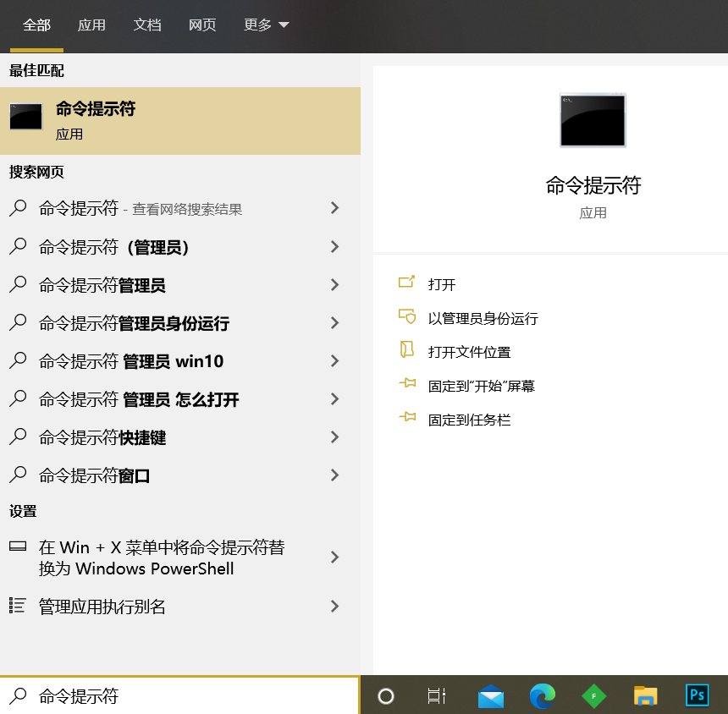Click the large Command Prompt preview image
This screenshot has width=728, height=714.
click(592, 119)
